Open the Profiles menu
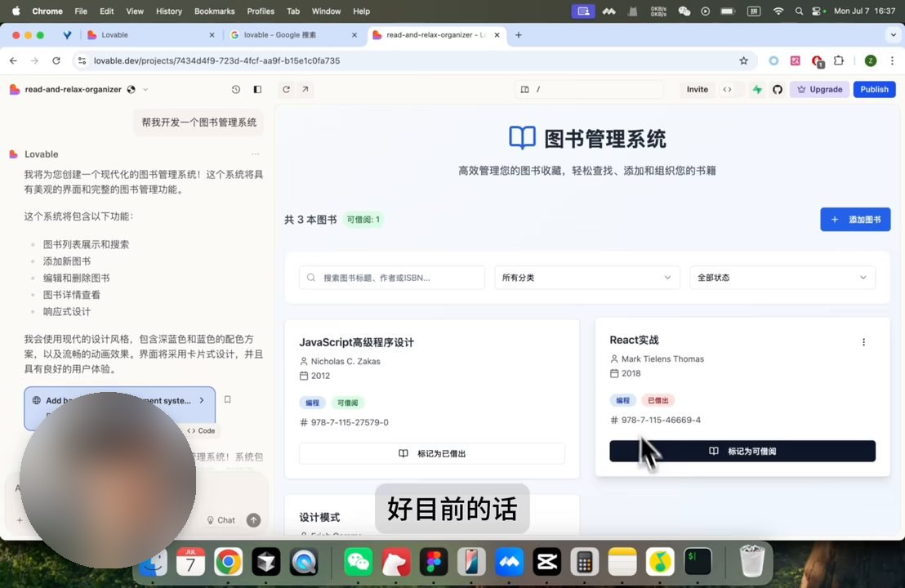 (x=261, y=11)
